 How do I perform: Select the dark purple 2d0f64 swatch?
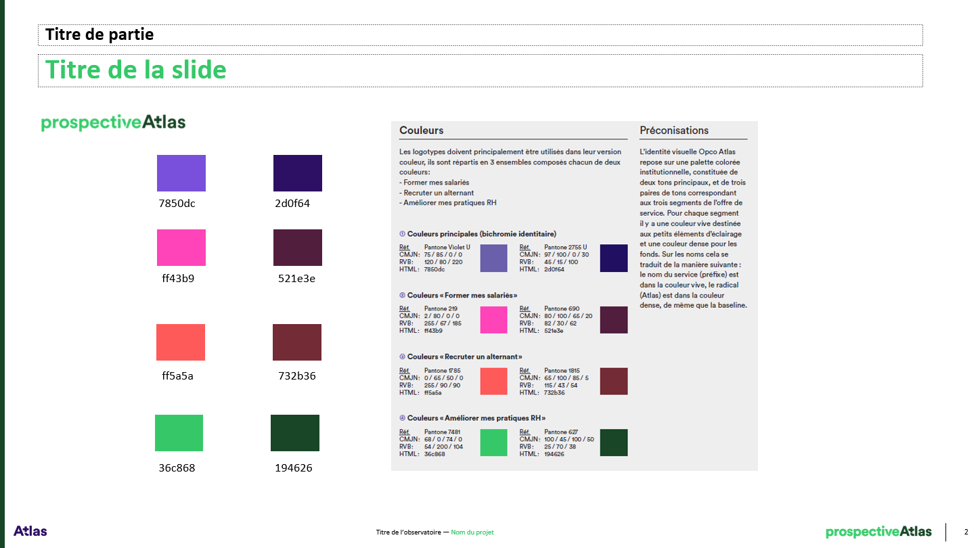click(297, 173)
